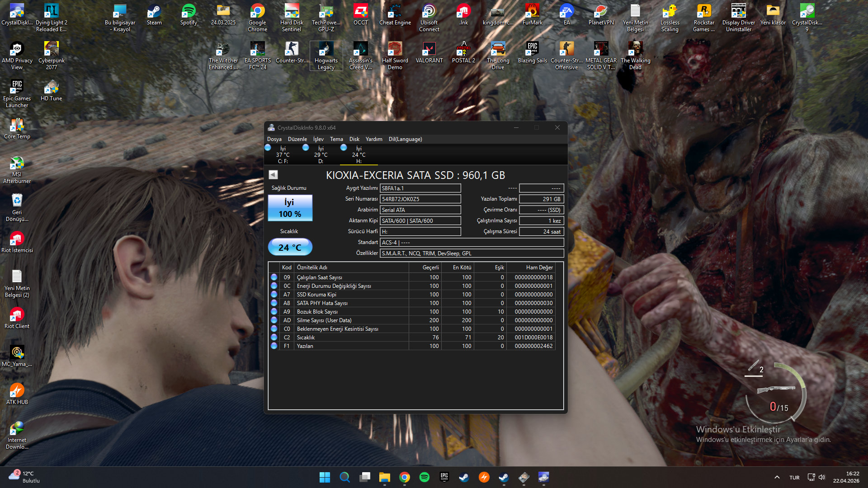Open Cyberpunk 2077 desktop icon
The width and height of the screenshot is (868, 488).
(51, 56)
